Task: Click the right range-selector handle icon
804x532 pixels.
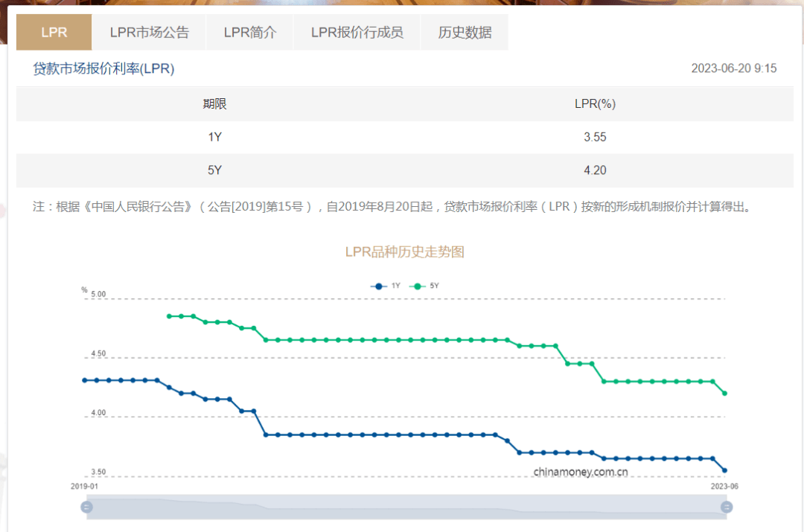Action: (726, 507)
